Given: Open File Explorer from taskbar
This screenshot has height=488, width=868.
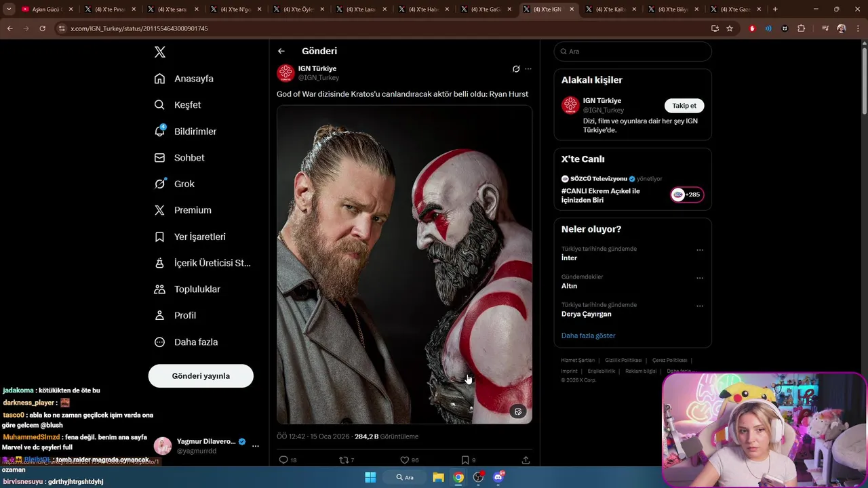Looking at the screenshot, I should [439, 477].
